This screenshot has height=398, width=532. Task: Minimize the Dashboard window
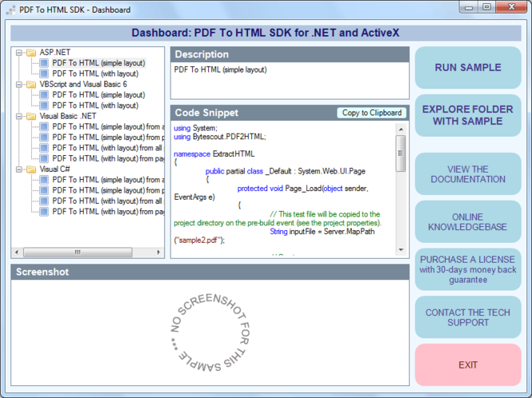click(x=469, y=7)
